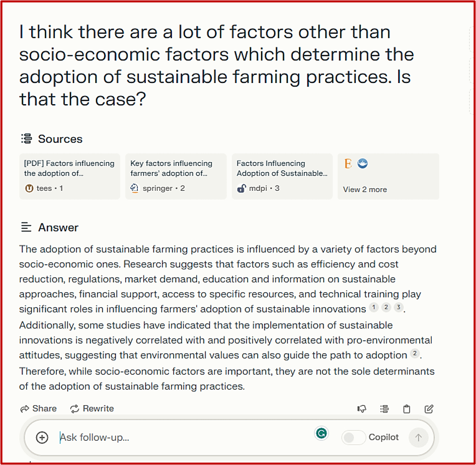
Task: Submit follow-up with the arrow button
Action: 419,437
